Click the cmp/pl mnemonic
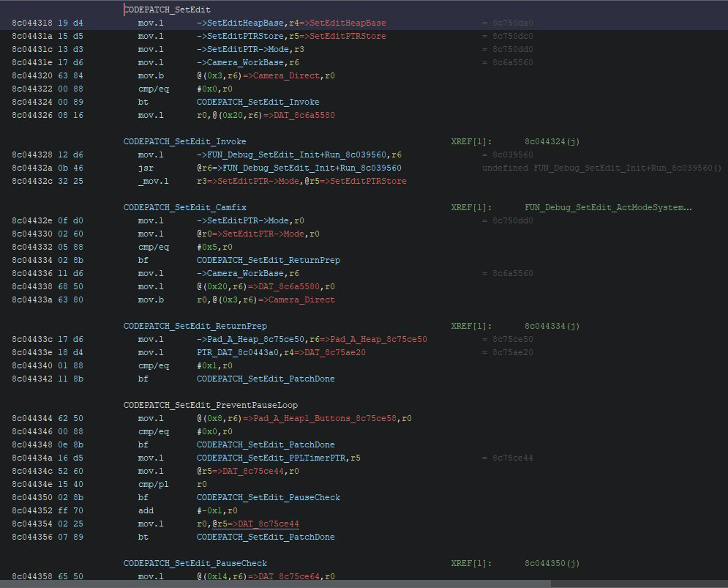The height and width of the screenshot is (588, 728). tap(153, 484)
